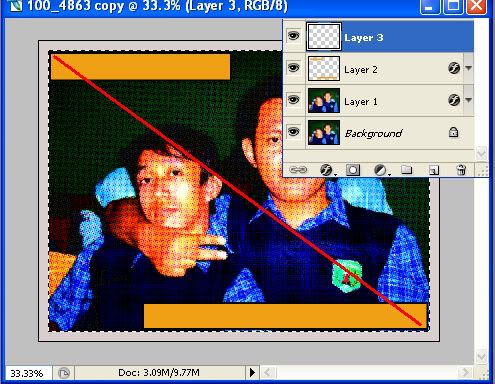Click the link layers chain icon
This screenshot has height=384, width=495.
coord(298,170)
